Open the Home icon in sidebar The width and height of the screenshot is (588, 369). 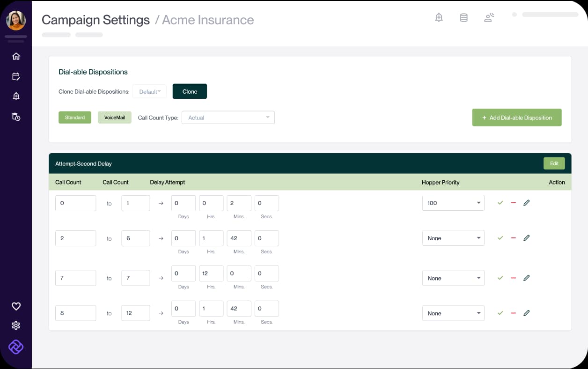click(x=16, y=56)
